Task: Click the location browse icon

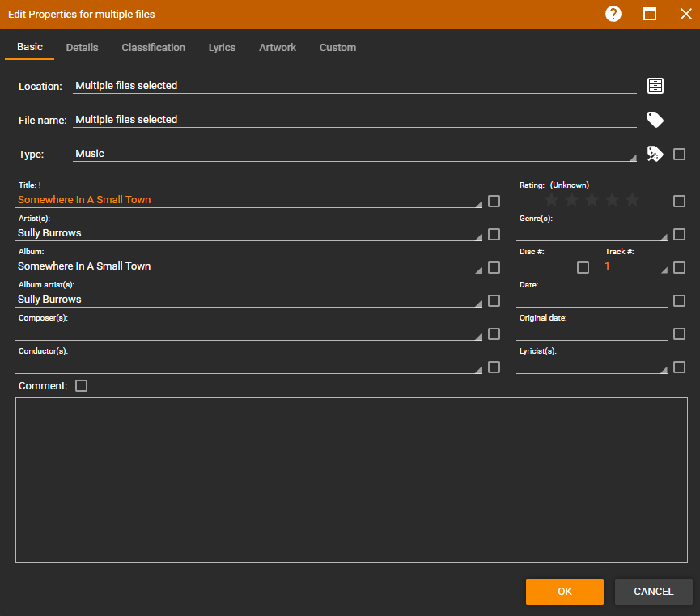Action: (655, 86)
